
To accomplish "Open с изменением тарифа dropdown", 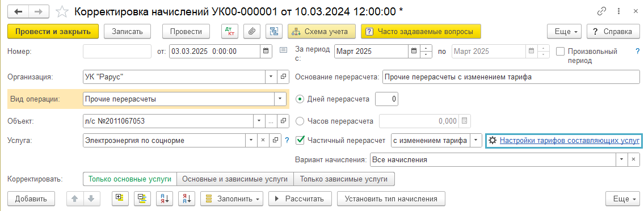I will point(475,140).
